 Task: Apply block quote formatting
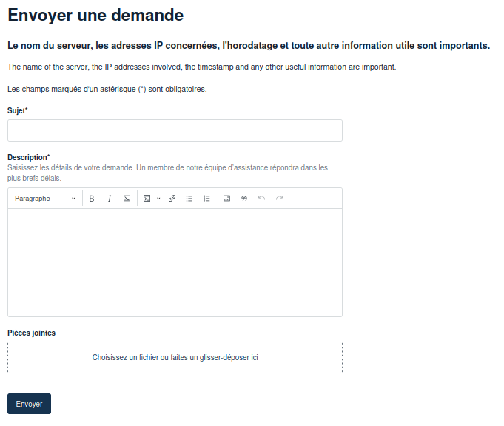point(244,199)
